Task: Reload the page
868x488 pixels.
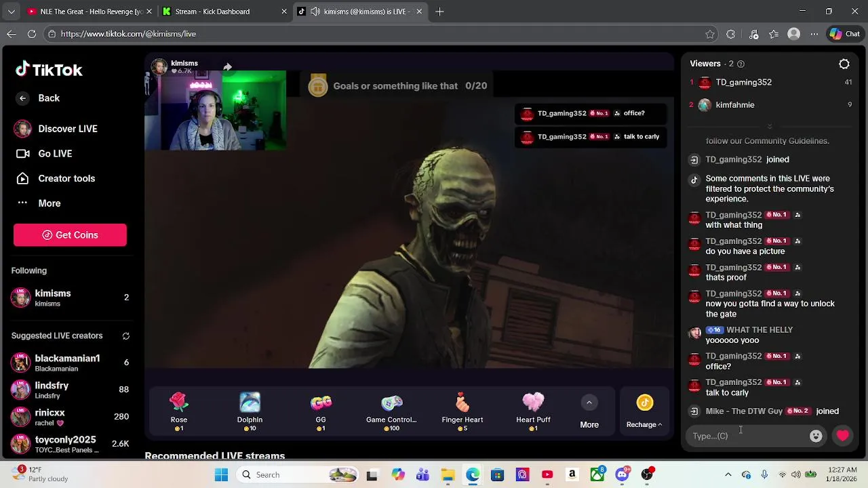Action: coord(32,34)
